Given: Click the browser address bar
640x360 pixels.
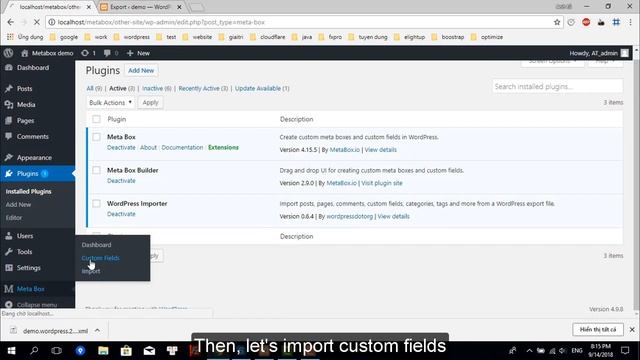Looking at the screenshot, I should [302, 22].
